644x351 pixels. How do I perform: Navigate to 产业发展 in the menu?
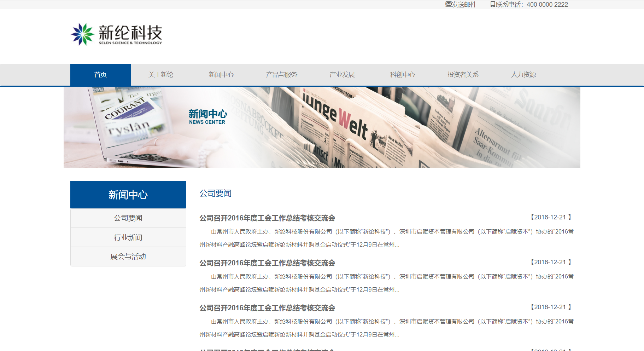342,75
